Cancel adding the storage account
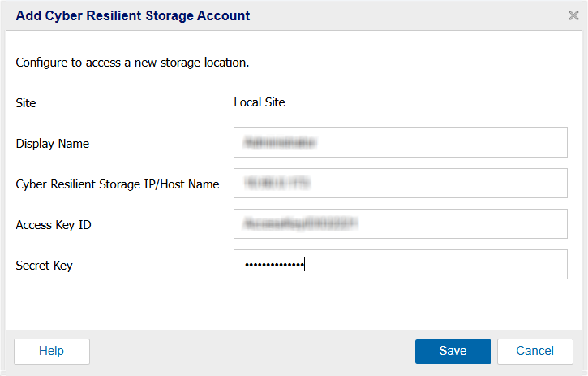 coord(534,351)
